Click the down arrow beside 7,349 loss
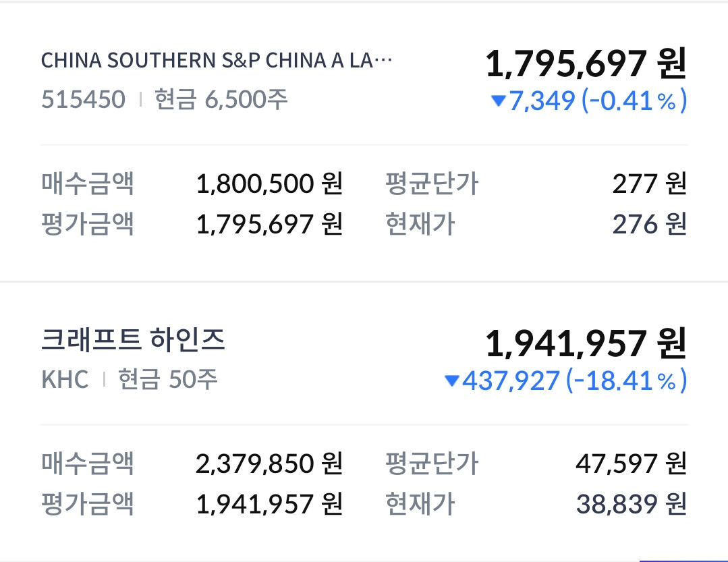 pos(499,101)
